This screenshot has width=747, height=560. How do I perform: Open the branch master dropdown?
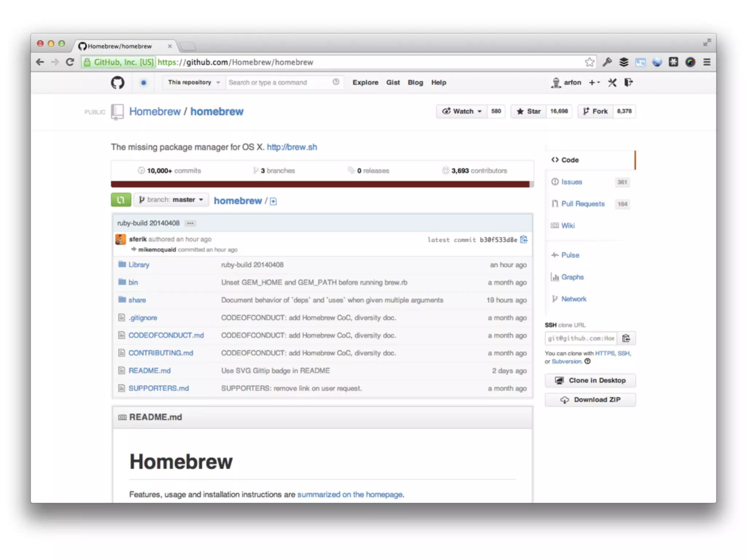click(171, 200)
